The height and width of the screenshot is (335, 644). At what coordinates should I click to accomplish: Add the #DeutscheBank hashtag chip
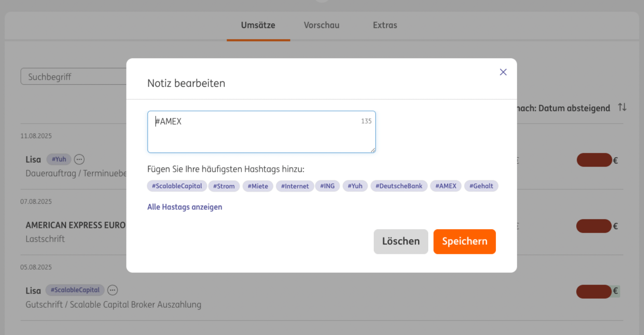click(399, 186)
